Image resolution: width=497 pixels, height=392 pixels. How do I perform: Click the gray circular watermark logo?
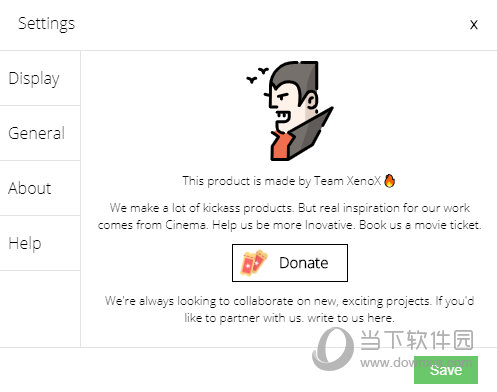(x=333, y=349)
